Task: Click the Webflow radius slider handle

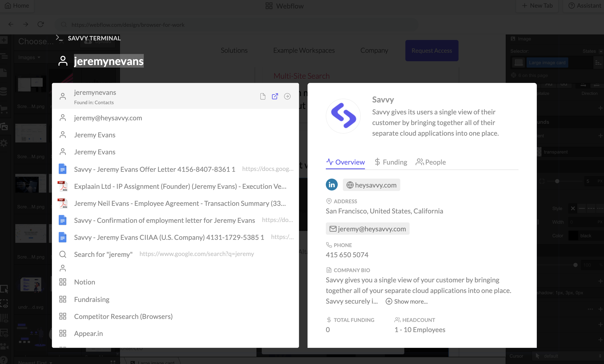Action: 557,181
